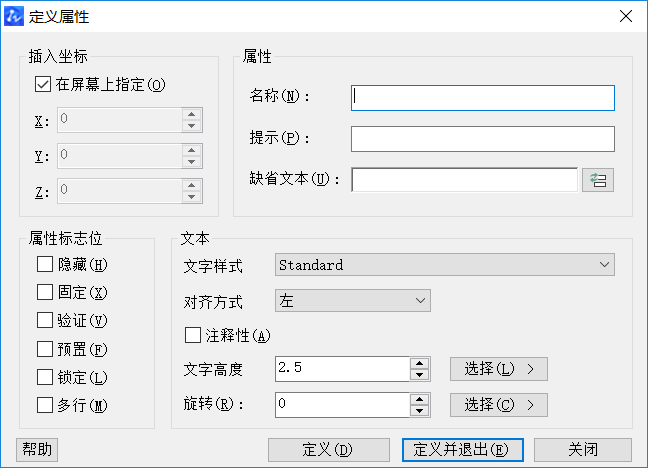This screenshot has height=468, width=648.
Task: Enable the 隐藏 attribute flag
Action: coord(44,265)
